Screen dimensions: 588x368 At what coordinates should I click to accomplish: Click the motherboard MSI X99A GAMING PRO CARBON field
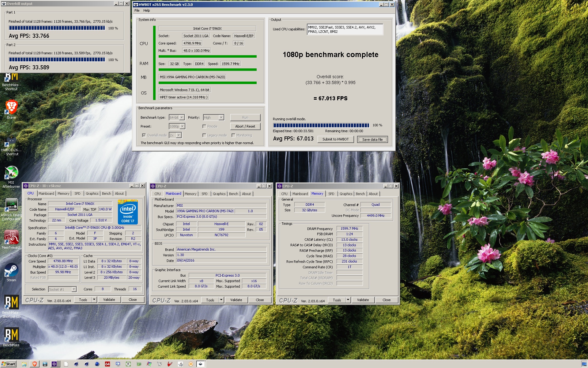pos(192,77)
